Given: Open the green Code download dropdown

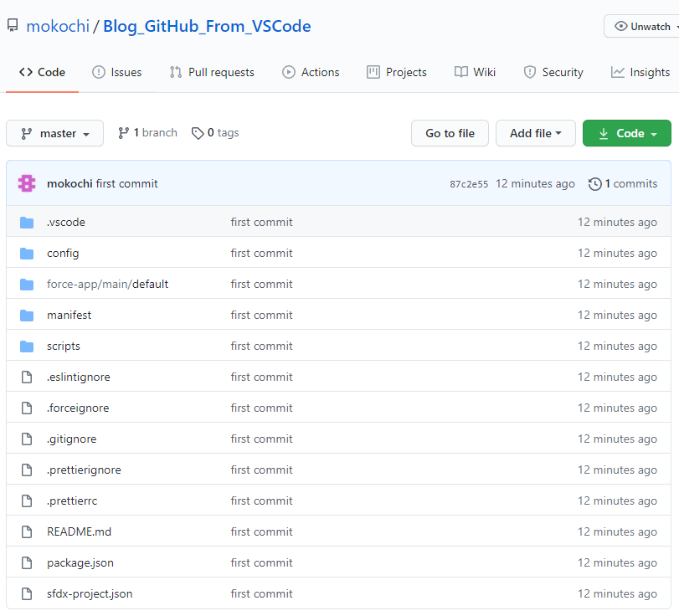Looking at the screenshot, I should click(x=626, y=133).
